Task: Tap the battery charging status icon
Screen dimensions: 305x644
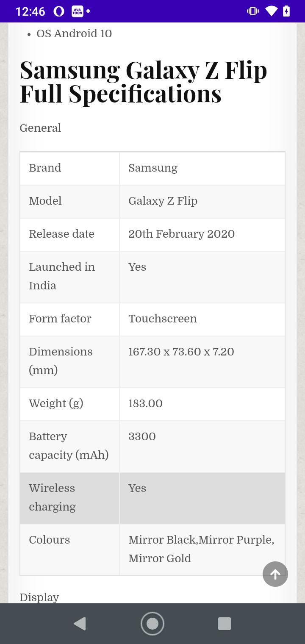Action: [286, 11]
